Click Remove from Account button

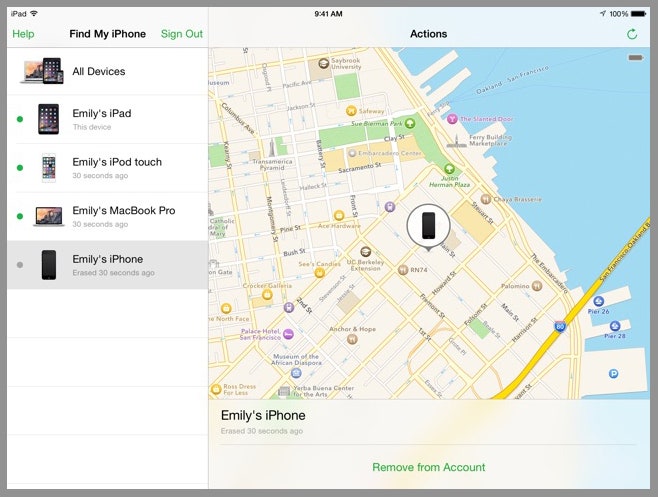coord(428,467)
